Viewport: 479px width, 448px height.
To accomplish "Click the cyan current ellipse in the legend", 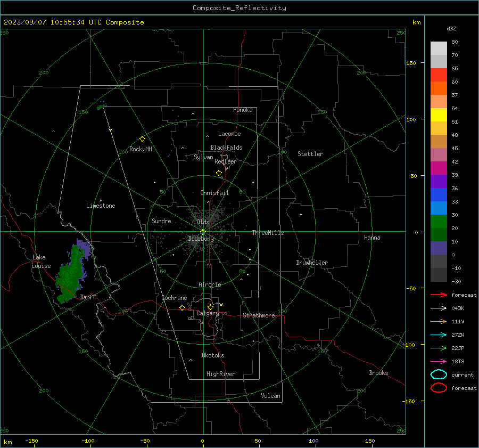I will tap(439, 374).
